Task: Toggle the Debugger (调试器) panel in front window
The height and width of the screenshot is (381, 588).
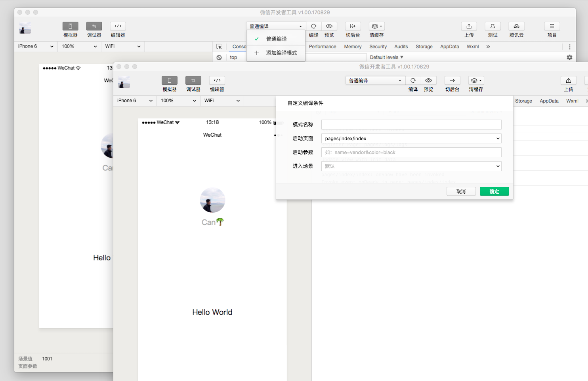Action: [193, 80]
